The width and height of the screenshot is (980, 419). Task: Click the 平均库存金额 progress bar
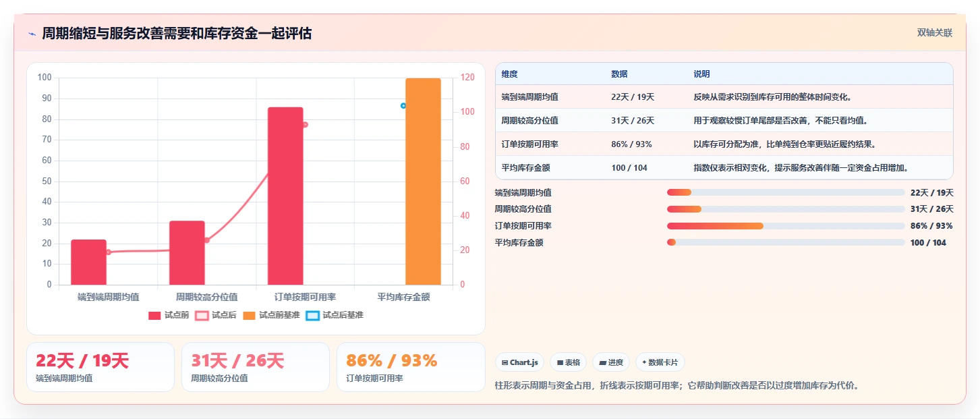786,242
